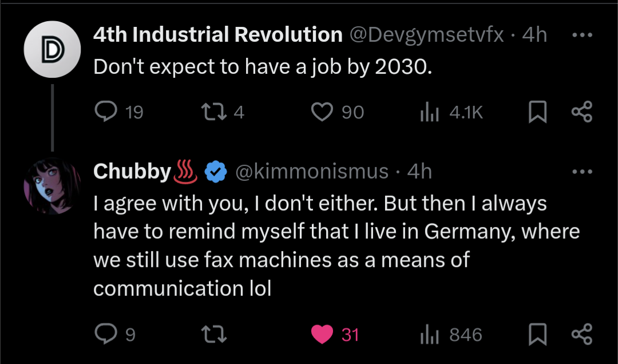Bookmark Chubby's reply tweet
This screenshot has width=618, height=364.
[x=537, y=334]
